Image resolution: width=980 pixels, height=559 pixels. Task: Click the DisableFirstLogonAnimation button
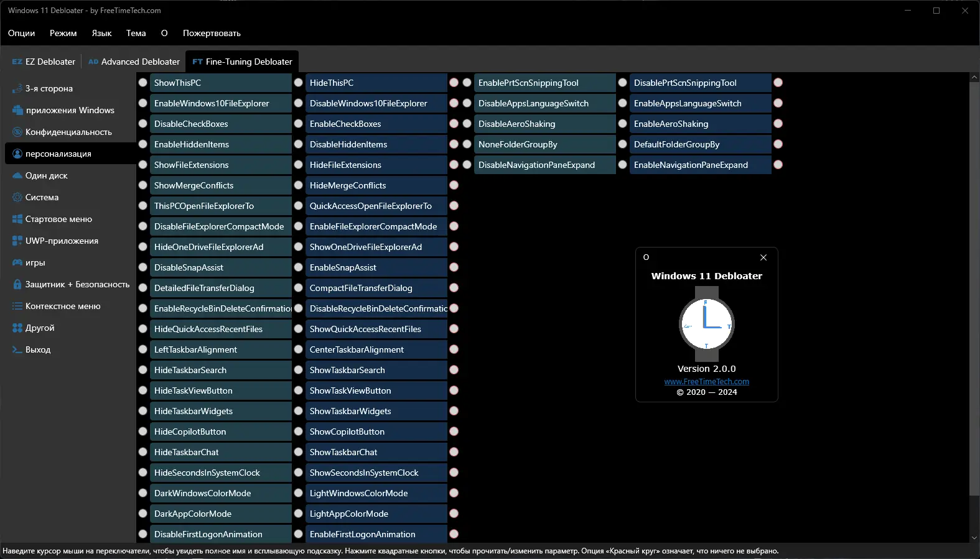click(221, 534)
